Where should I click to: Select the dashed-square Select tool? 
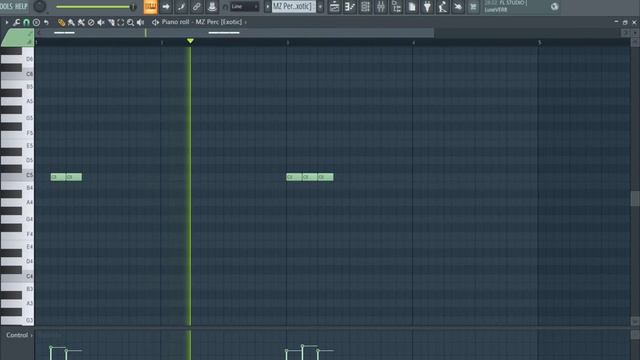(121, 22)
